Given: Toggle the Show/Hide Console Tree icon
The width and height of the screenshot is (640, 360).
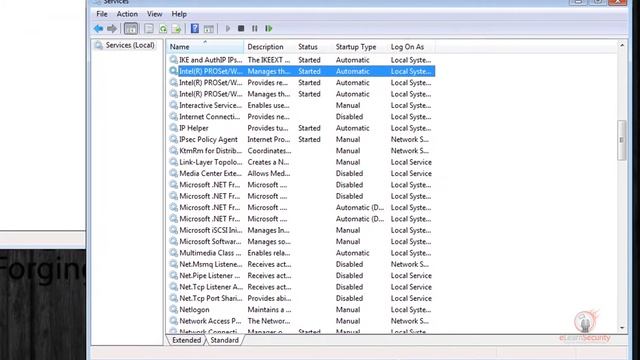Looking at the screenshot, I should point(131,29).
